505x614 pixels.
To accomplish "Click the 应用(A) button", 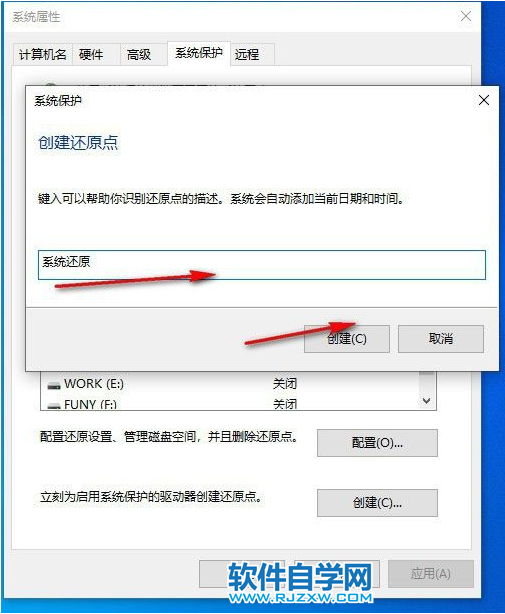I will (x=431, y=574).
